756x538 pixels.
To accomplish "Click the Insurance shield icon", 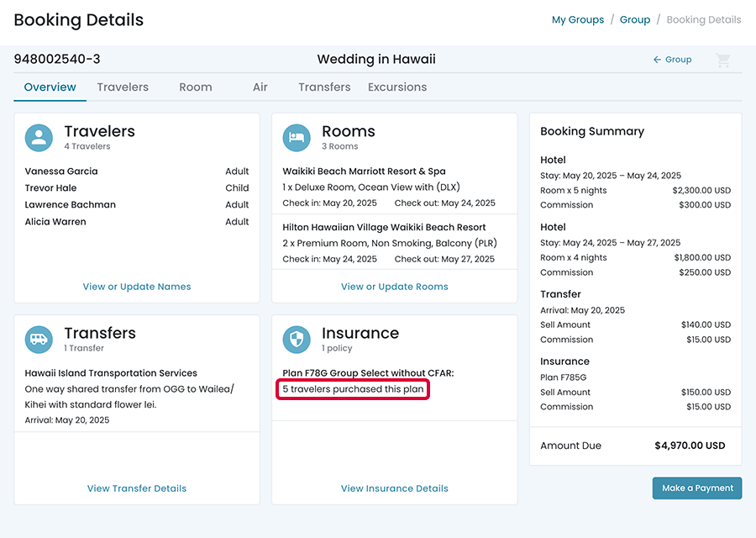I will (x=297, y=340).
